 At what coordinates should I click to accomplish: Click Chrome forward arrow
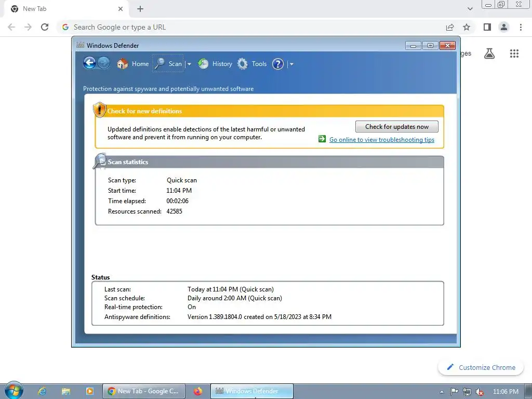click(x=28, y=27)
